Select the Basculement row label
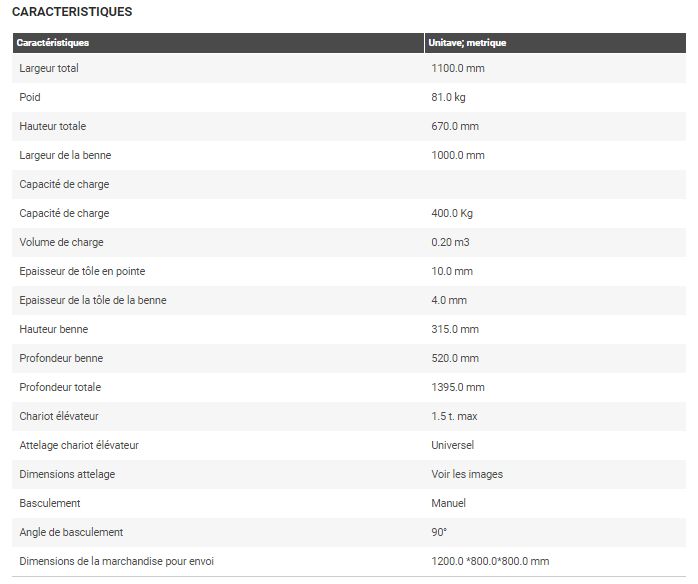This screenshot has width=698, height=584. (x=50, y=504)
